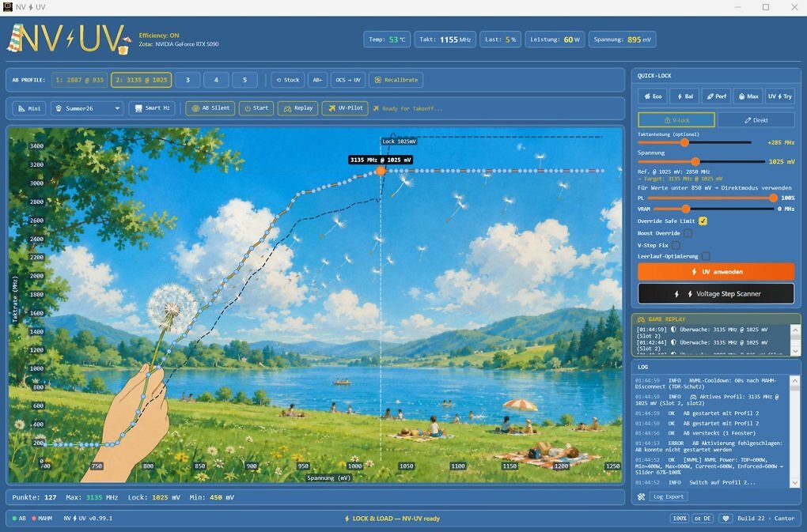
Task: Click NV UV v0.99.1 version text
Action: pyautogui.click(x=88, y=518)
